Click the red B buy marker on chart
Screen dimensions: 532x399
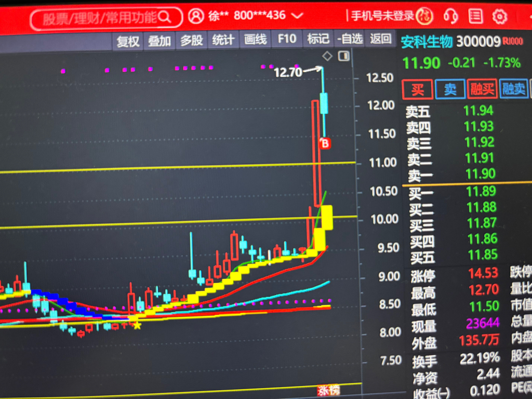[325, 143]
